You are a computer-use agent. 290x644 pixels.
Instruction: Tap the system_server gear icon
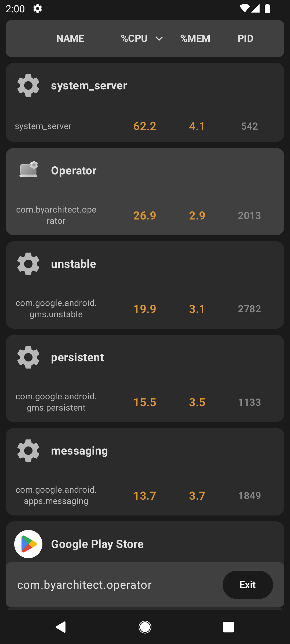(x=28, y=85)
